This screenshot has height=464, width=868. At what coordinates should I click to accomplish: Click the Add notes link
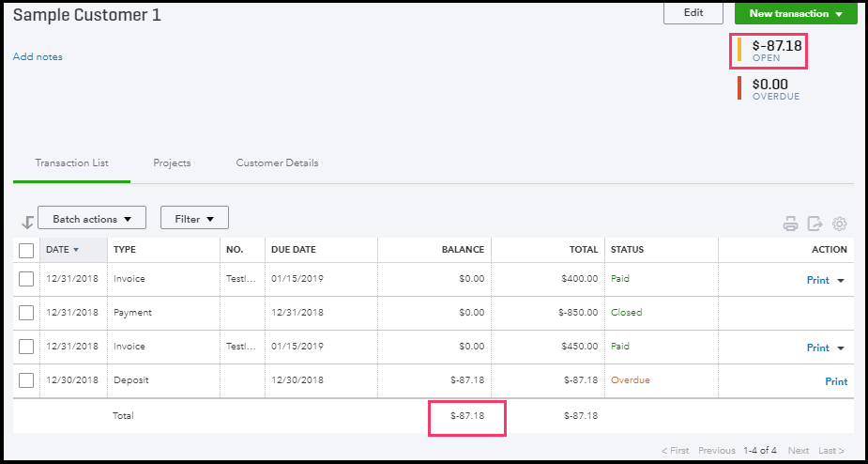coord(38,56)
